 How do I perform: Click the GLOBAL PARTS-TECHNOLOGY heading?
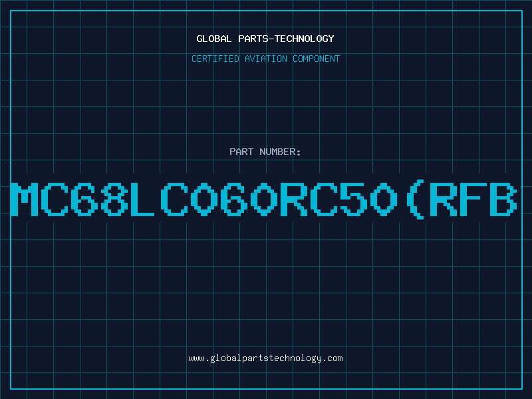pos(265,39)
